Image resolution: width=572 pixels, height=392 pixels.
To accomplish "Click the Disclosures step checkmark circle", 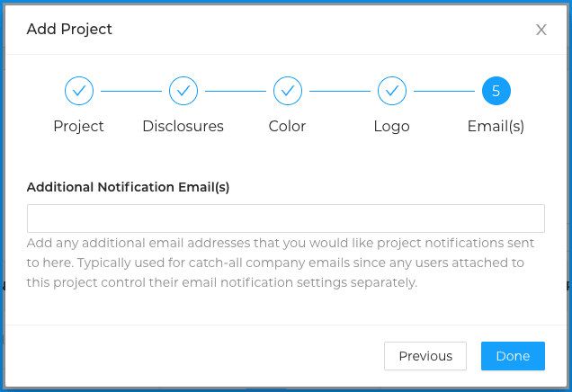I will [x=183, y=91].
